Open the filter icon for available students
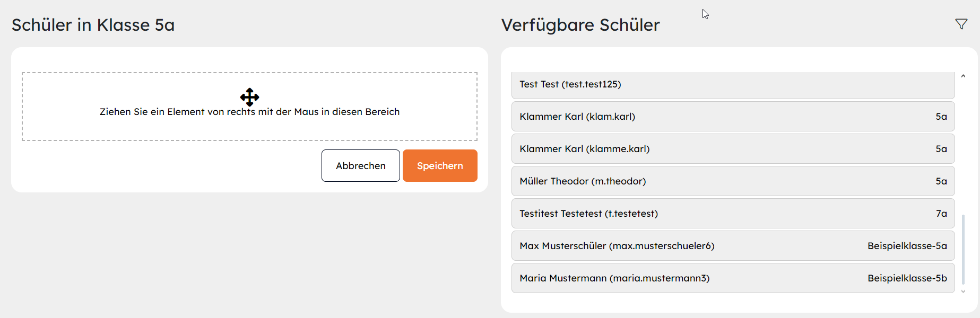980x318 pixels. coord(961,24)
